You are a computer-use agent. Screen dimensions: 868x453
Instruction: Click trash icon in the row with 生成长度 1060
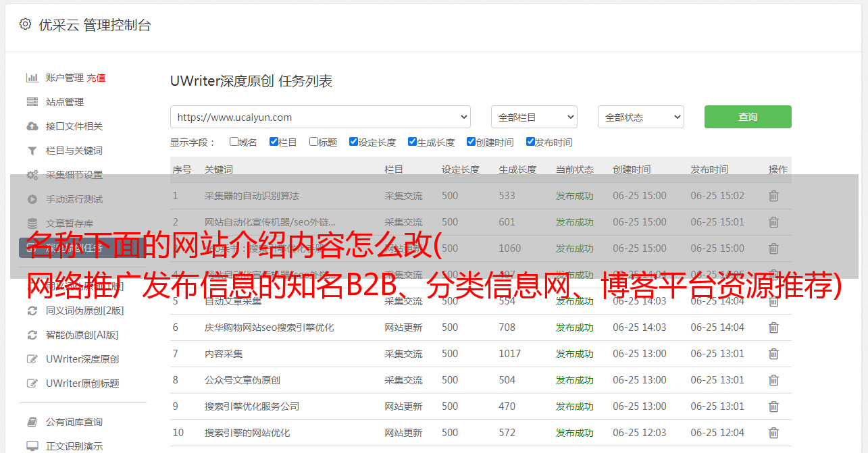coord(773,248)
